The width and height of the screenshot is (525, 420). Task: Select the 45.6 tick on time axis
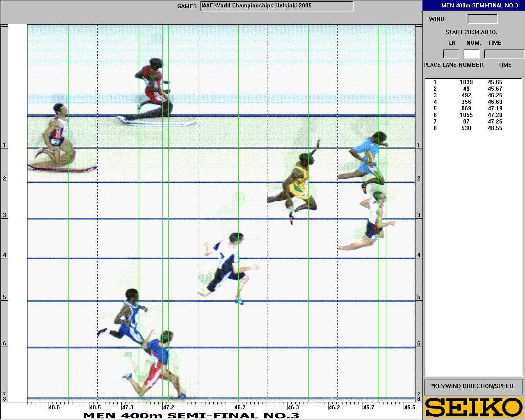409,407
